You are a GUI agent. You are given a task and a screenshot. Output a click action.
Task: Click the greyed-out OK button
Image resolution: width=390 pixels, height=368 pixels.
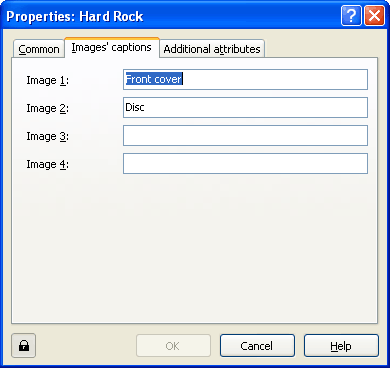tap(173, 346)
